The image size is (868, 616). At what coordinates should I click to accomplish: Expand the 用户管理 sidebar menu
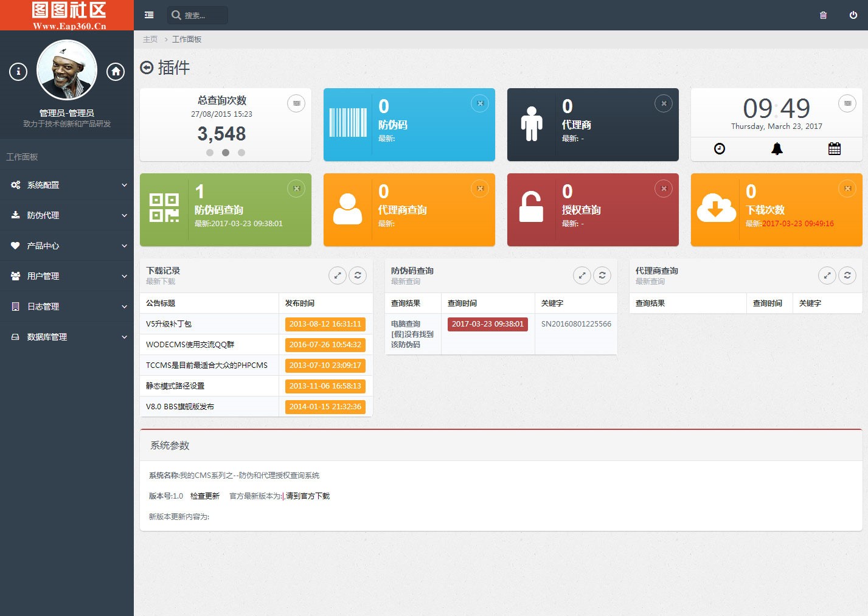[x=67, y=276]
